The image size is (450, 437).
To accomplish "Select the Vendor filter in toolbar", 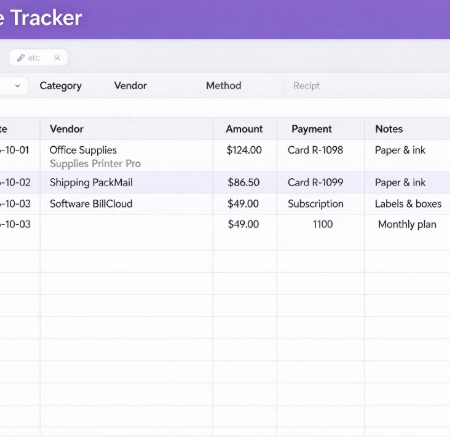I will (x=130, y=86).
